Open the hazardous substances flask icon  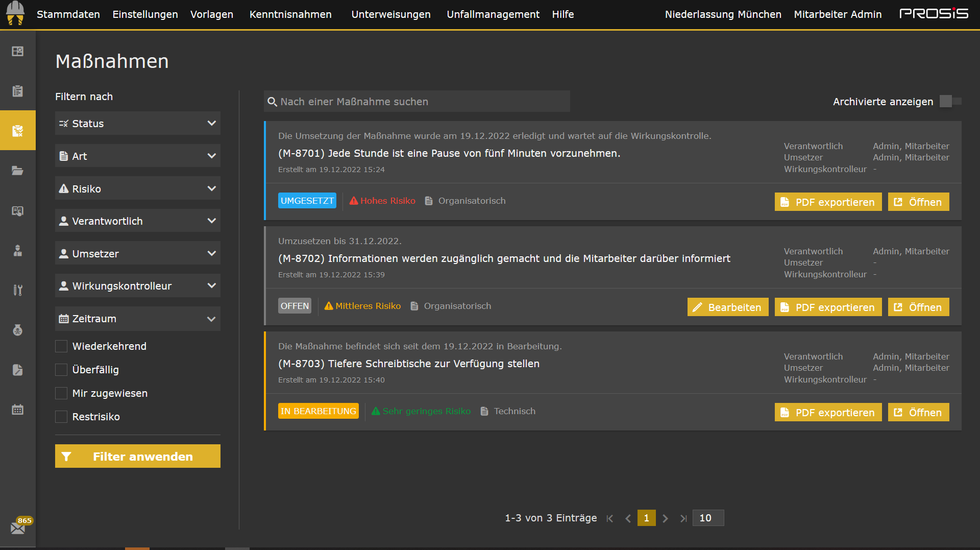(x=18, y=330)
